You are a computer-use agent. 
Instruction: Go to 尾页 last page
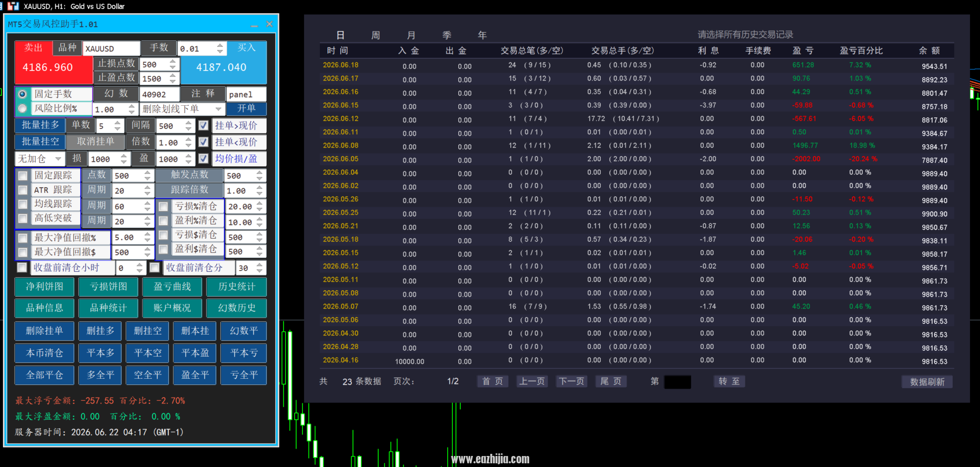coord(611,381)
